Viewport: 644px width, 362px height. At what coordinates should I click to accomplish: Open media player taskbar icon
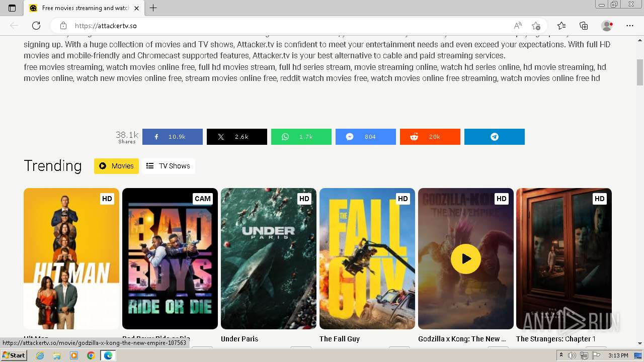coord(74,355)
